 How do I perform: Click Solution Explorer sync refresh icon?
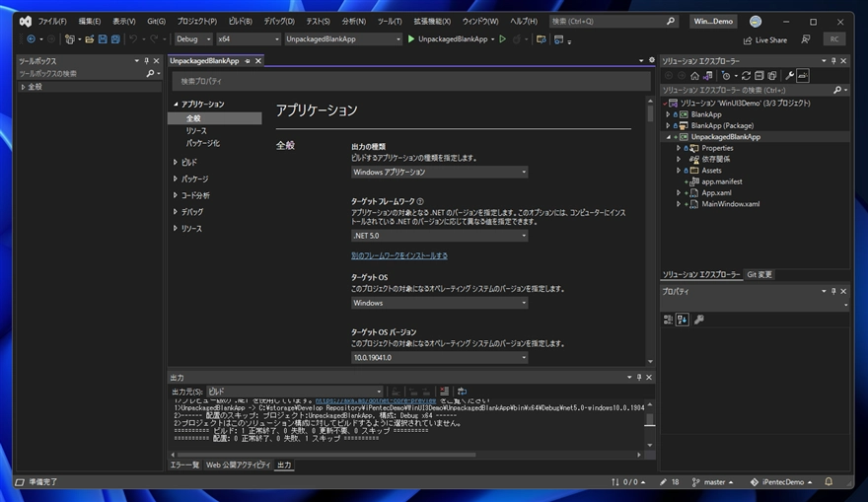coord(747,76)
